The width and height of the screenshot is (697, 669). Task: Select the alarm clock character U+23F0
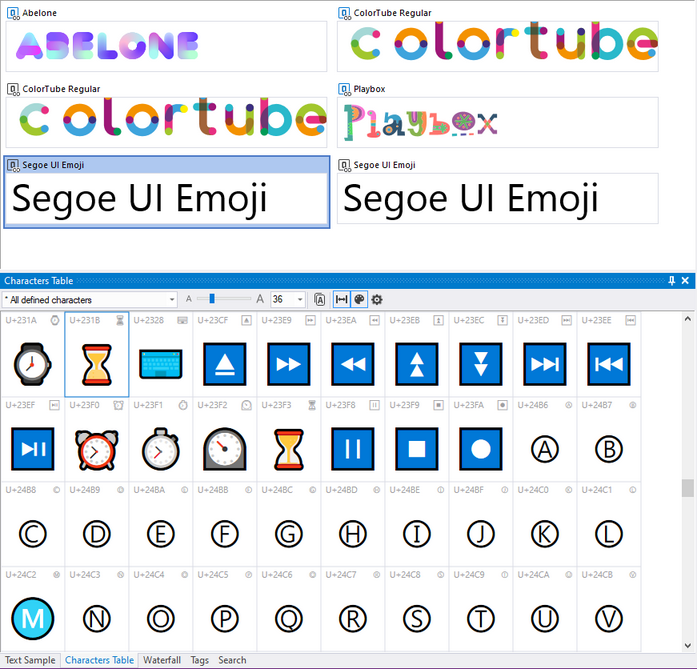pyautogui.click(x=96, y=439)
